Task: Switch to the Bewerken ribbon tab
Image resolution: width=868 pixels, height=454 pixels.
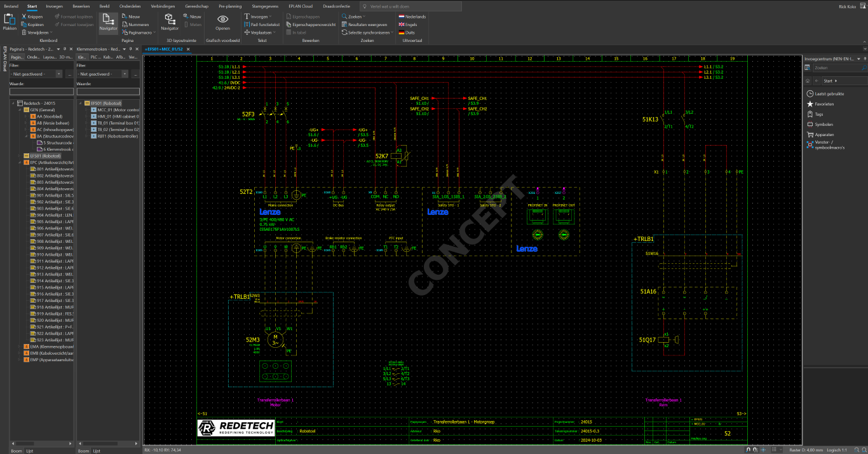Action: pos(81,6)
